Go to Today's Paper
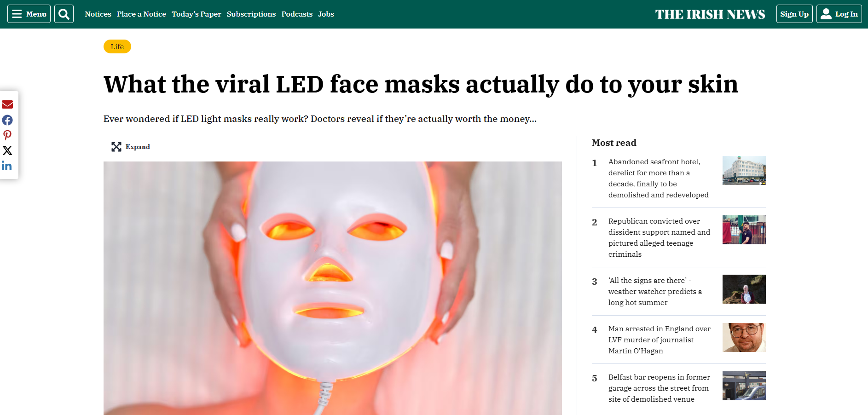868x415 pixels. pyautogui.click(x=197, y=14)
